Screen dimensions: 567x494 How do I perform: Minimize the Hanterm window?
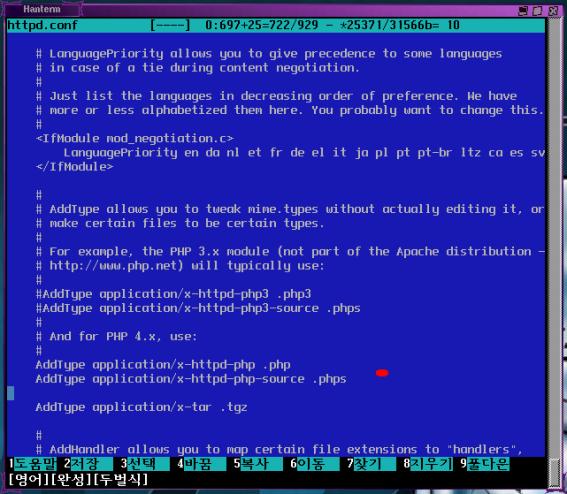(523, 10)
